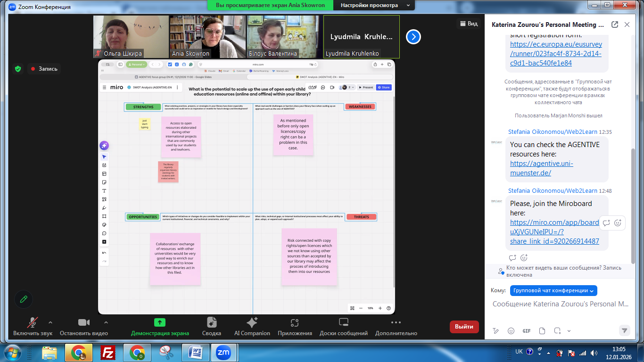
Task: Leave meeting with red Выйти button
Action: [464, 326]
